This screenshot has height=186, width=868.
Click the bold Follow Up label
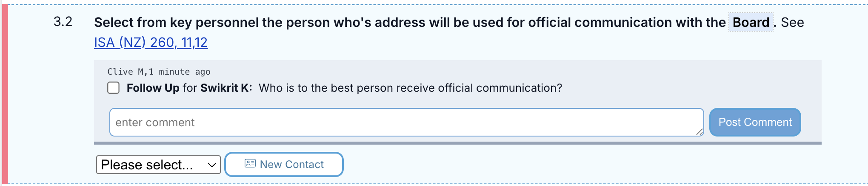pos(153,88)
